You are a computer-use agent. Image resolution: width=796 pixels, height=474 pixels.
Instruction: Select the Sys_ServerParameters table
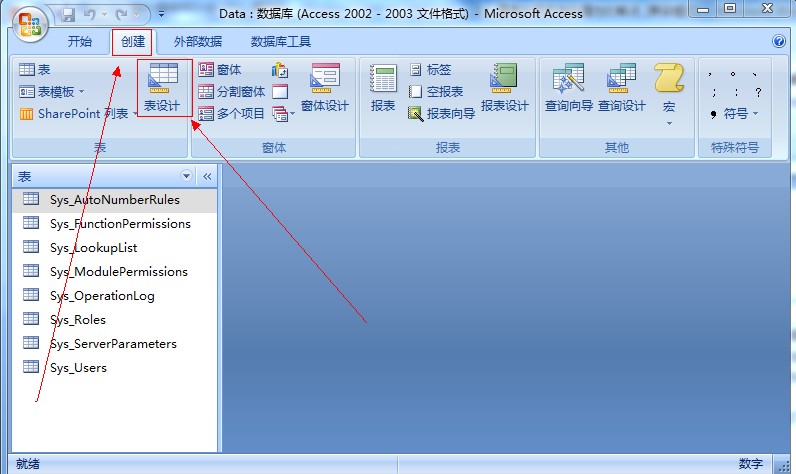pos(115,344)
